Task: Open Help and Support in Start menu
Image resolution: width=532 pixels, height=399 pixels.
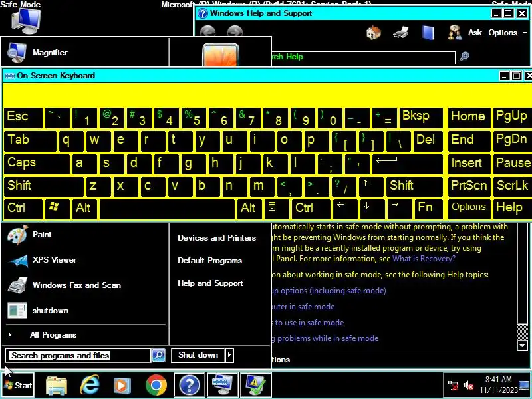Action: (x=210, y=283)
